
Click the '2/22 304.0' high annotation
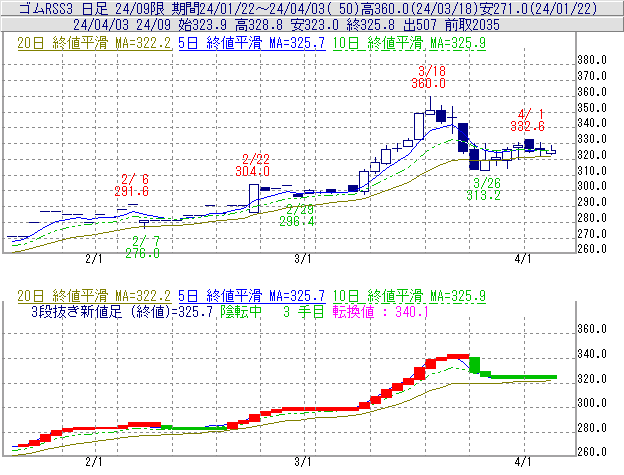click(x=253, y=165)
